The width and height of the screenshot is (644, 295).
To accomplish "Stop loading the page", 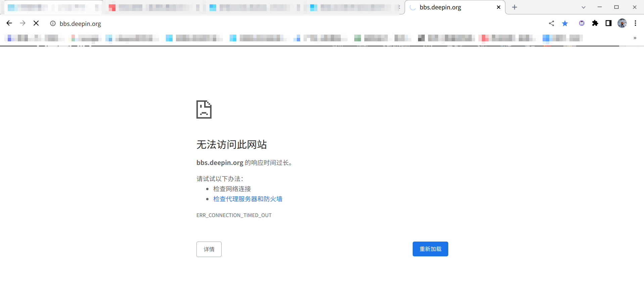I will (x=36, y=23).
